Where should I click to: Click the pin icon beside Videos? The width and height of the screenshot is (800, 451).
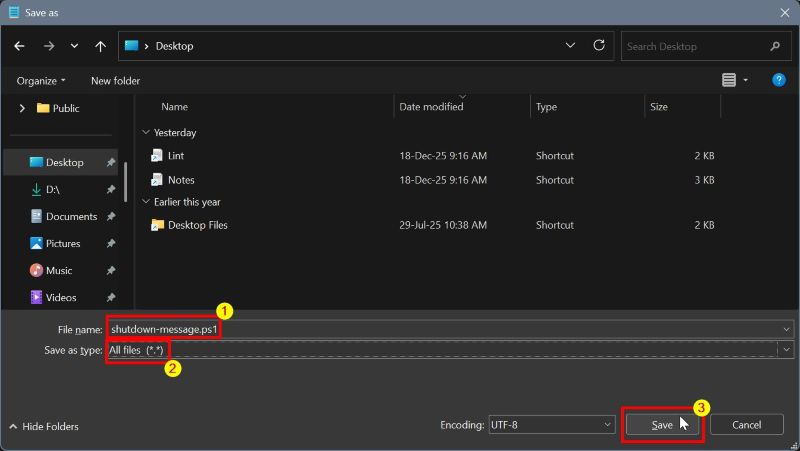[111, 297]
